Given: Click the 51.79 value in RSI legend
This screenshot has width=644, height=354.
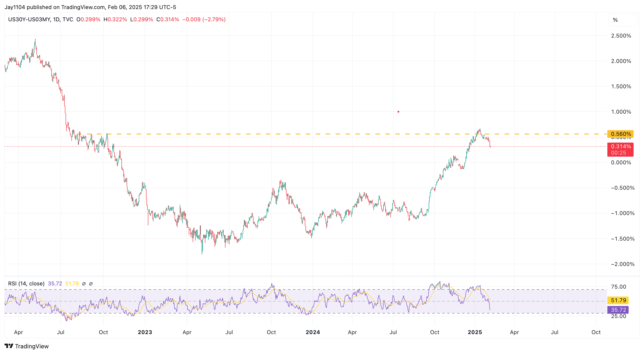Looking at the screenshot, I should [x=72, y=283].
